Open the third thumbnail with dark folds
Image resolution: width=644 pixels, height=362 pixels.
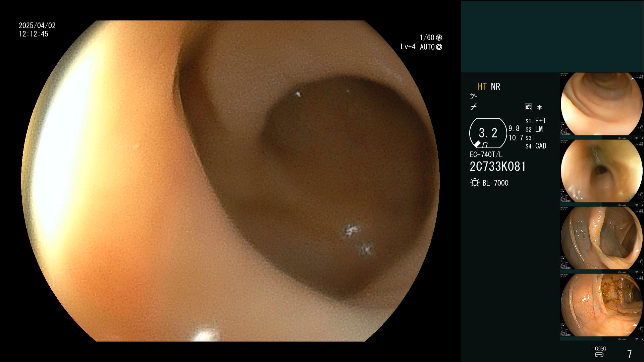tap(602, 238)
